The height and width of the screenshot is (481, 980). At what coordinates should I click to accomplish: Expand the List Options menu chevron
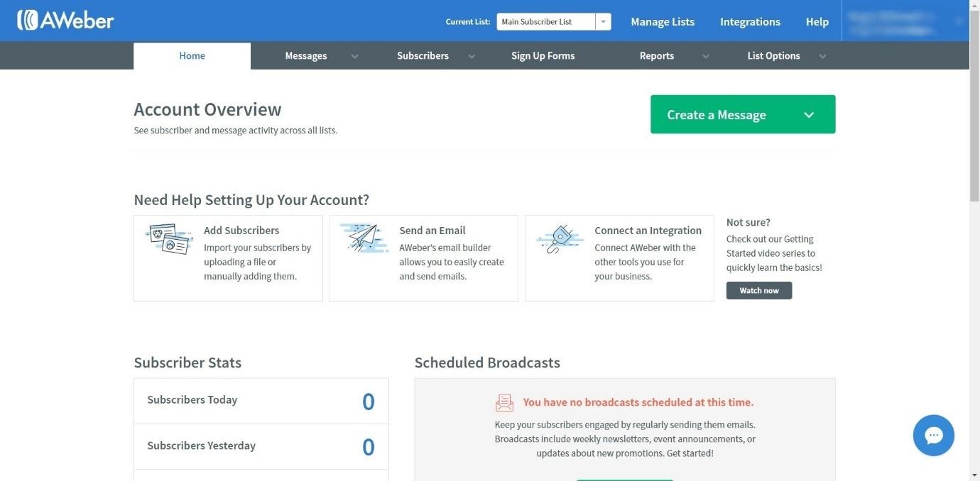pos(822,56)
